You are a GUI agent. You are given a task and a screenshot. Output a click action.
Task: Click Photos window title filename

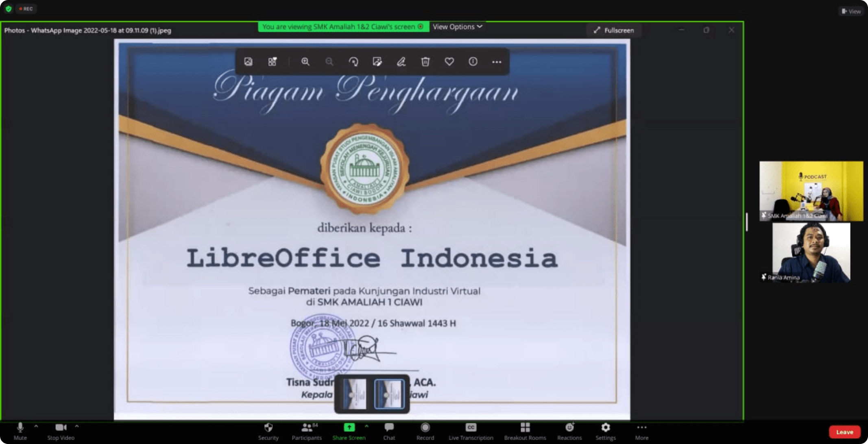pyautogui.click(x=87, y=30)
